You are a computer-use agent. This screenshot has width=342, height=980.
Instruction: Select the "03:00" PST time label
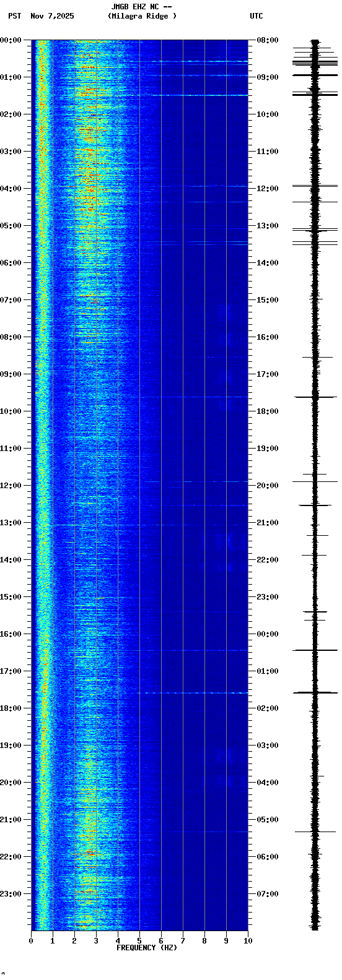[11, 152]
